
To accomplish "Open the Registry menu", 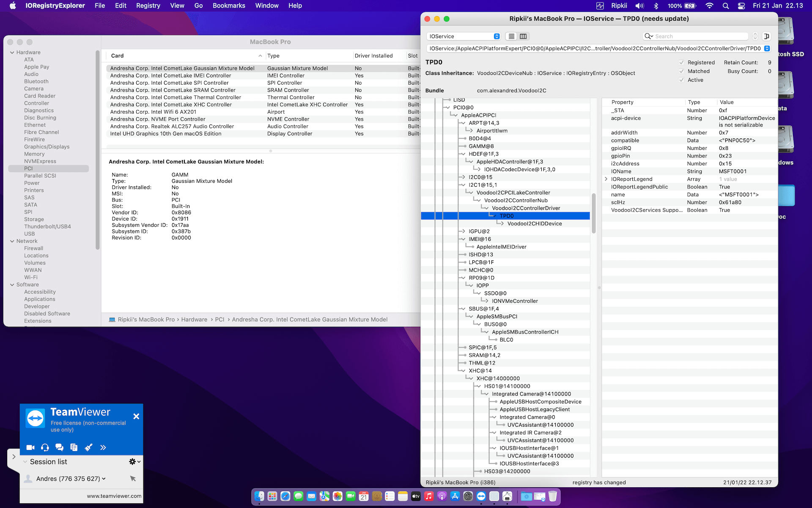I will pos(148,6).
